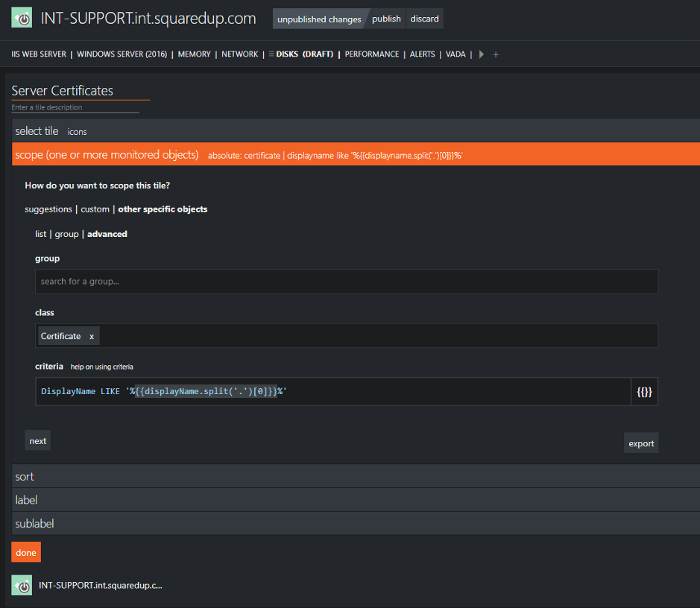
Task: Open the MEMORY perspective tab
Action: coord(195,54)
